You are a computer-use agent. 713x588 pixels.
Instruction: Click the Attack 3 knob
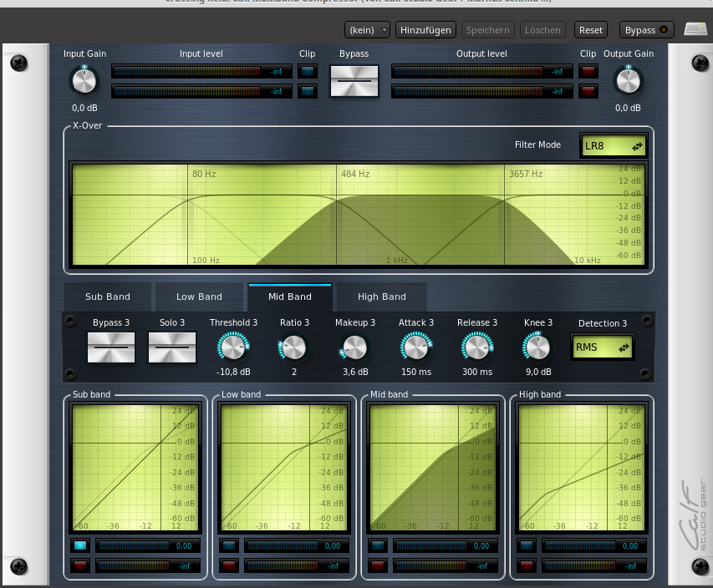(416, 347)
